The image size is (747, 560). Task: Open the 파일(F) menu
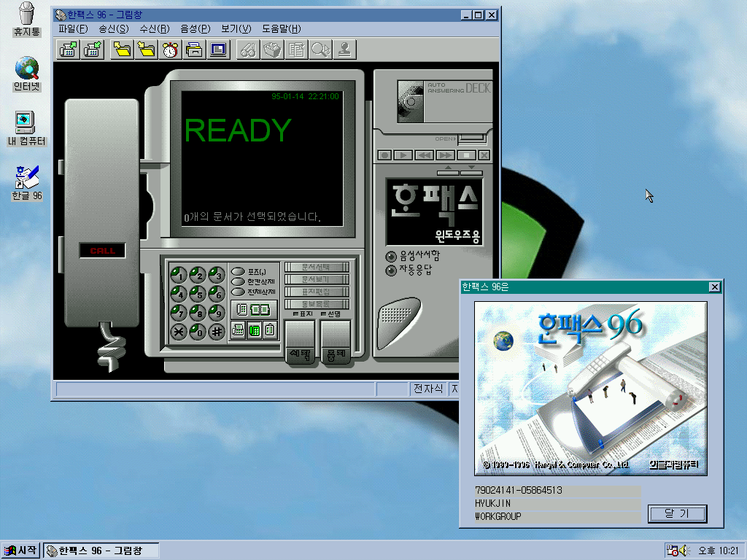[73, 28]
